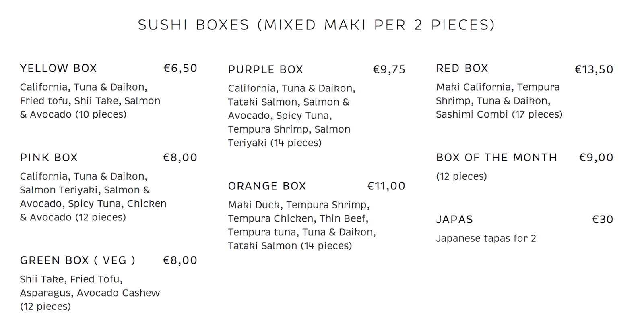Select the Orange Box title
This screenshot has height=326, width=644.
[x=267, y=186]
